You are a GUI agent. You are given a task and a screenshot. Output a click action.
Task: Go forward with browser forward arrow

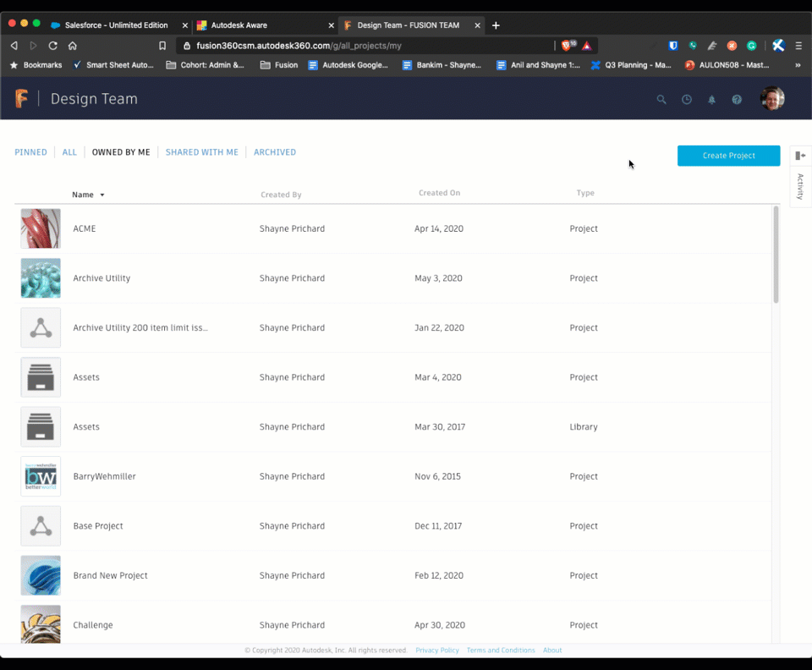pos(33,46)
